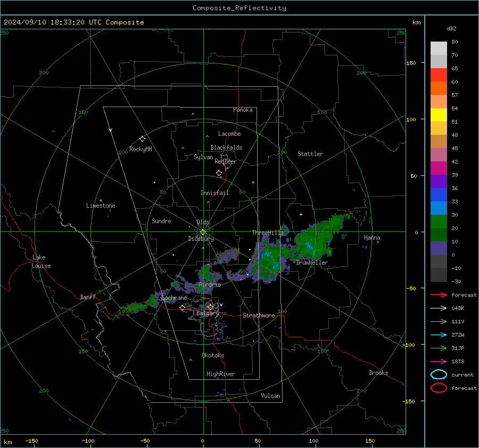Click the yellow V marker east of Calgary
This screenshot has height=448, width=479.
coord(221,305)
